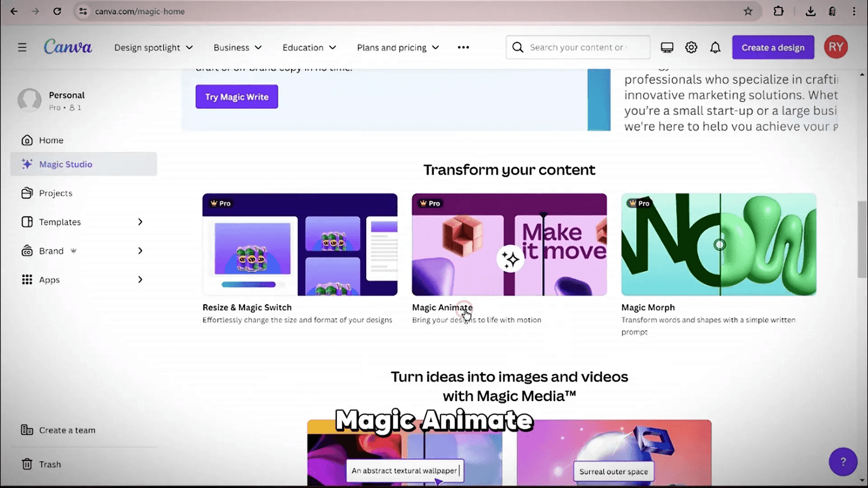
Task: Click the browser address bar URL
Action: click(x=140, y=11)
